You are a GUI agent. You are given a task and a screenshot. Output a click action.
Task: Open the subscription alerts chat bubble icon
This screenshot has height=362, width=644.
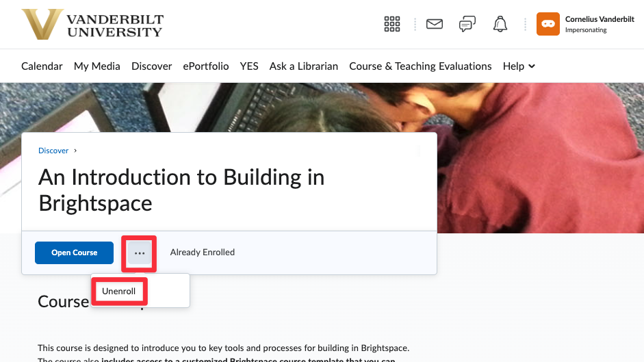point(467,25)
